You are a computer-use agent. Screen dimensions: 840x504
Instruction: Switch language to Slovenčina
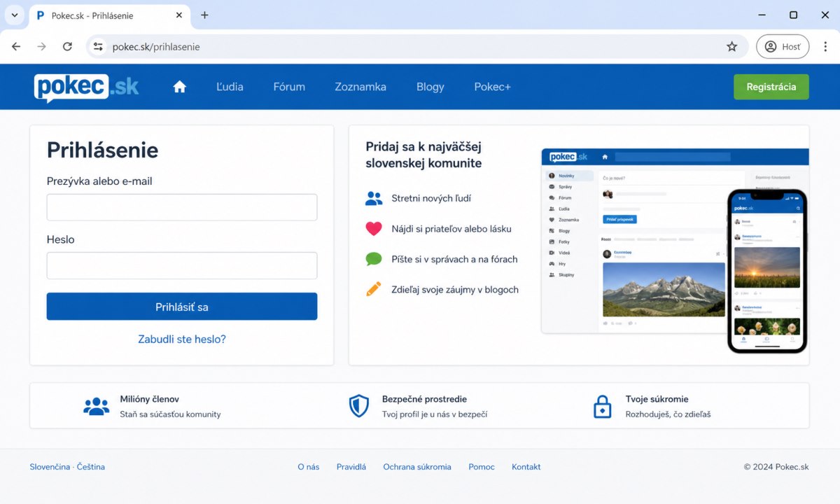pyautogui.click(x=50, y=467)
